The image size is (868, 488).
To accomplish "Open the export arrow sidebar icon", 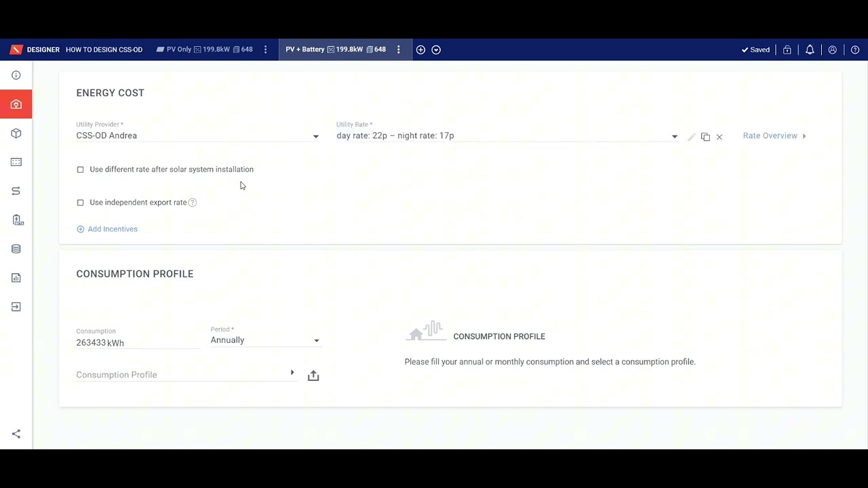I will [x=16, y=307].
